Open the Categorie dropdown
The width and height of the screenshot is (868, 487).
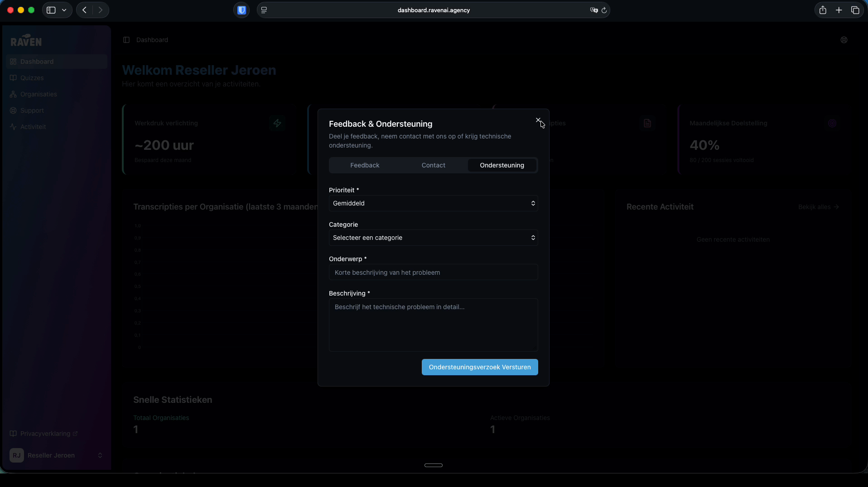click(x=433, y=238)
